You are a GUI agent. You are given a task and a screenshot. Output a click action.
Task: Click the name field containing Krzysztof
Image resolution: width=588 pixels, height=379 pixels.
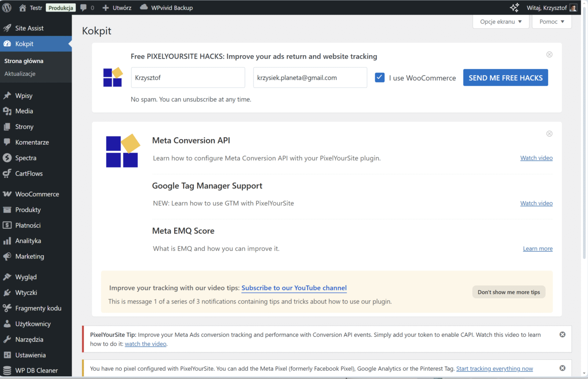(x=188, y=78)
